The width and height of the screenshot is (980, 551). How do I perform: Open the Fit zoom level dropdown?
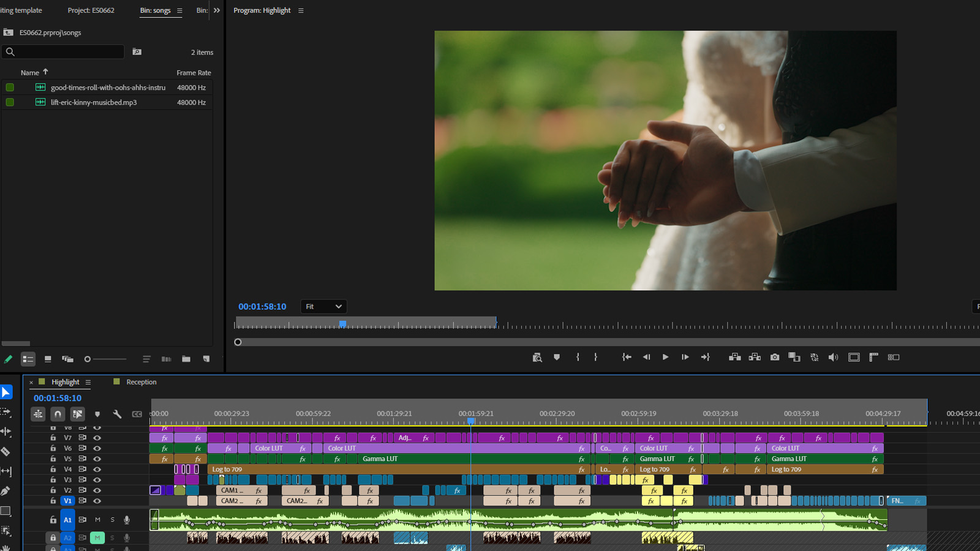point(323,307)
